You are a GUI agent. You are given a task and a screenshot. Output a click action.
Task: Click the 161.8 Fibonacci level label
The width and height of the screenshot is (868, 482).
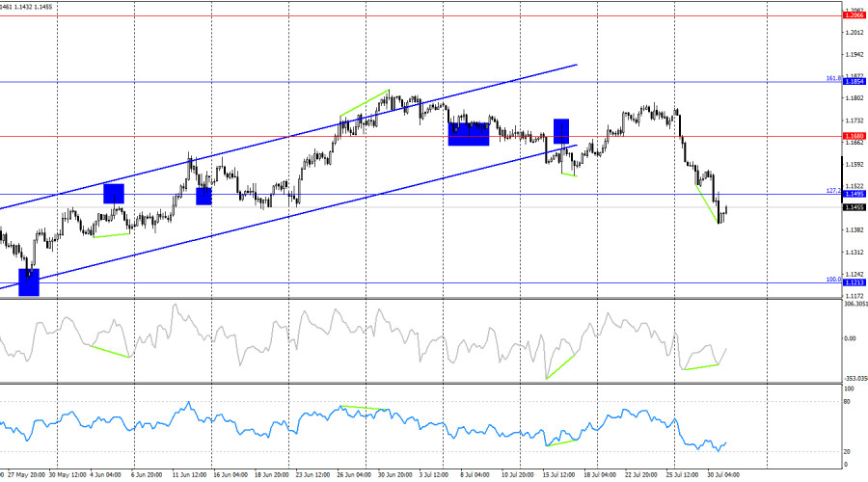point(833,79)
